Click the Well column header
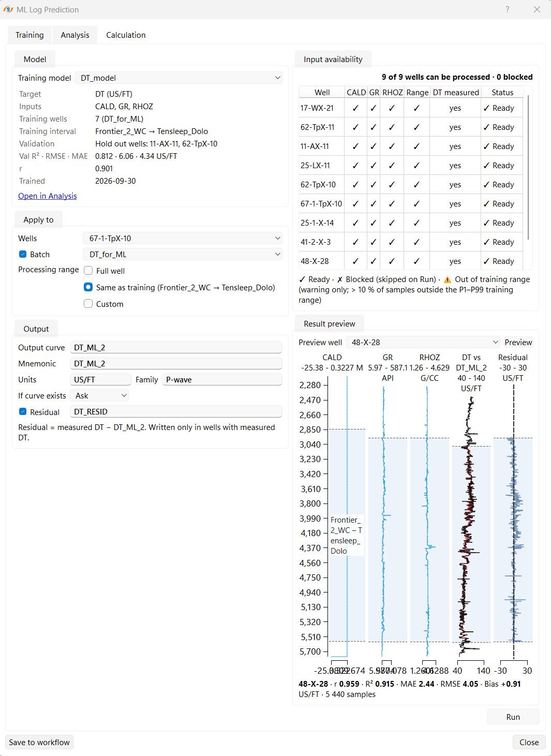551x756 pixels. [322, 92]
